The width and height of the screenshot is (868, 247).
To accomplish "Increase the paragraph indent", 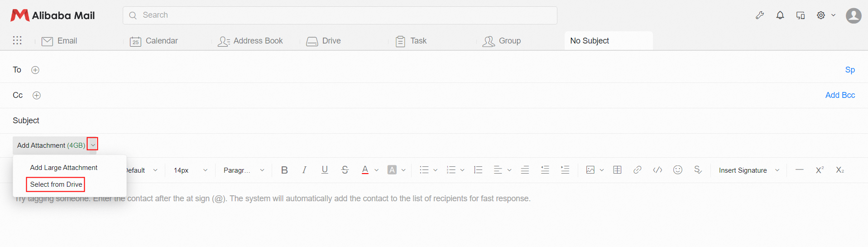I will [x=565, y=170].
